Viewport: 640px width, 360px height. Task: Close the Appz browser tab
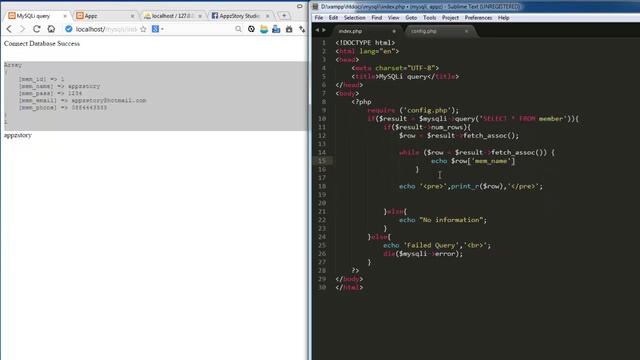point(132,16)
